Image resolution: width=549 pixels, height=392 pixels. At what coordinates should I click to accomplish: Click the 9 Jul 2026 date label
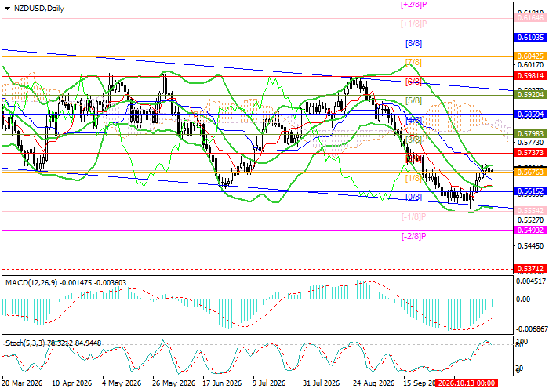270,383
